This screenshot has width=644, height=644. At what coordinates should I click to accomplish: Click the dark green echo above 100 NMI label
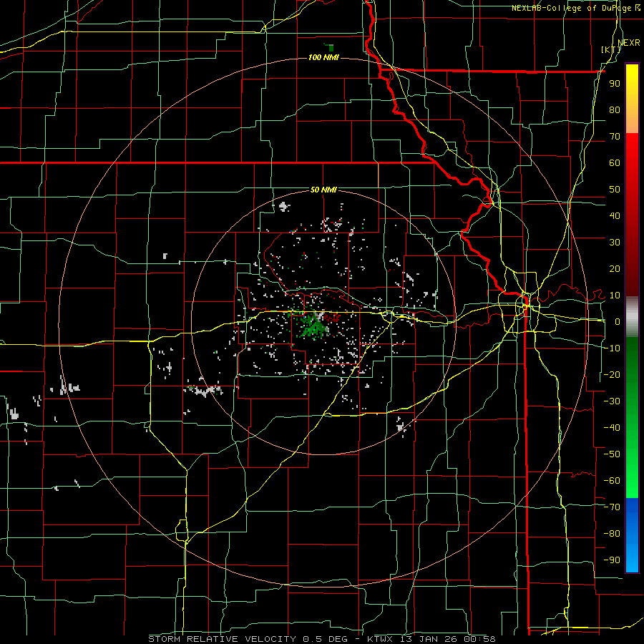[x=330, y=47]
